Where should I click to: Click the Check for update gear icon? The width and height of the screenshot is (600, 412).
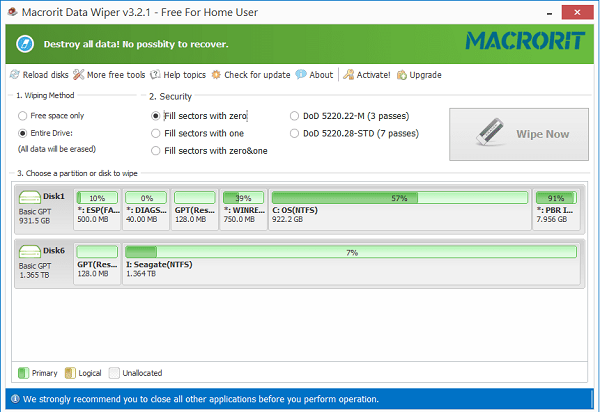click(x=216, y=75)
